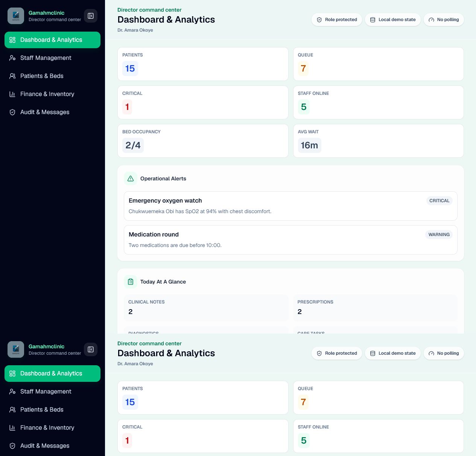Image resolution: width=476 pixels, height=456 pixels.
Task: Click the Gamahmclinic logo in the lower sidebar
Action: click(16, 349)
